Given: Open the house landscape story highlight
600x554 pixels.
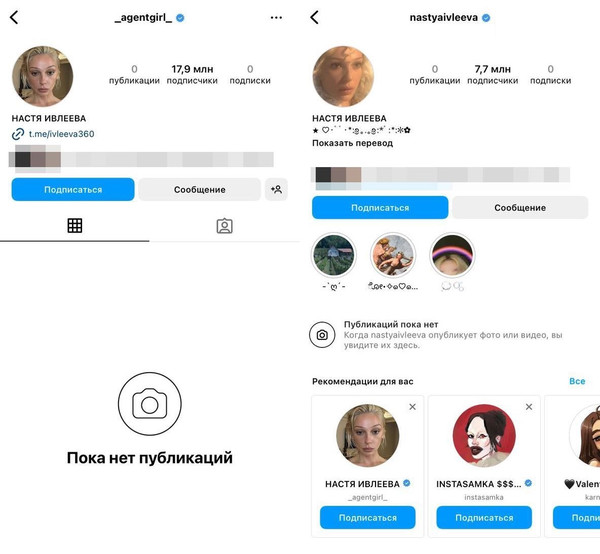Looking at the screenshot, I should point(333,255).
